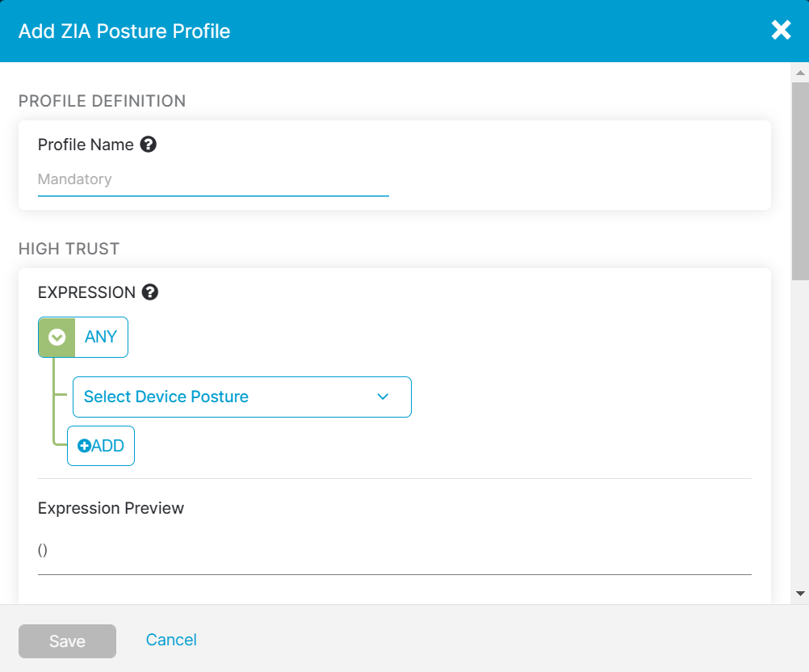Click the Expression Preview text area
Viewport: 809px width, 672px height.
[x=394, y=551]
